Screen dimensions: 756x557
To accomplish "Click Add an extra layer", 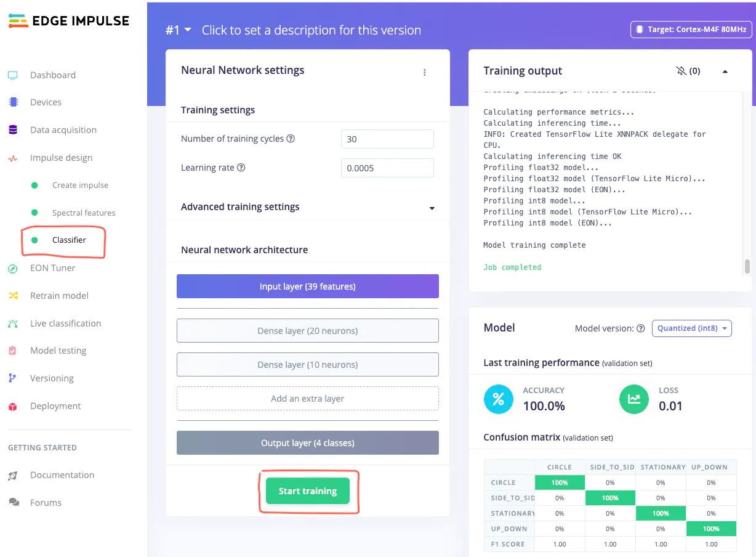I will point(308,399).
